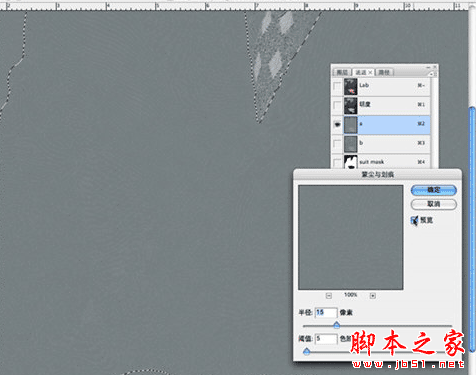Select the Lab composite channel row
The width and height of the screenshot is (476, 375).
[381, 86]
